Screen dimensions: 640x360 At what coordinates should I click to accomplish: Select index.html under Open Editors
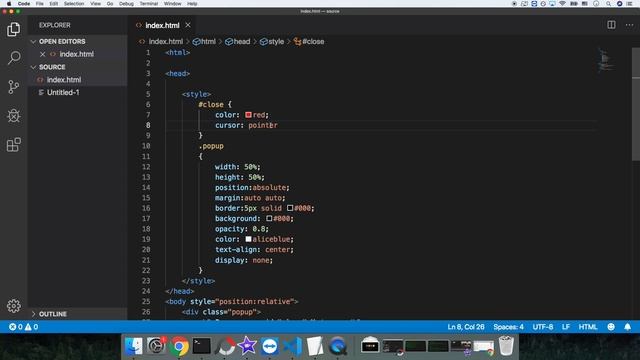click(x=76, y=54)
